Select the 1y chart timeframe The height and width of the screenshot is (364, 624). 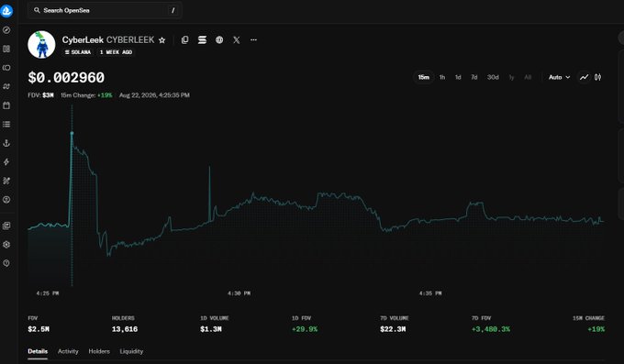[511, 77]
